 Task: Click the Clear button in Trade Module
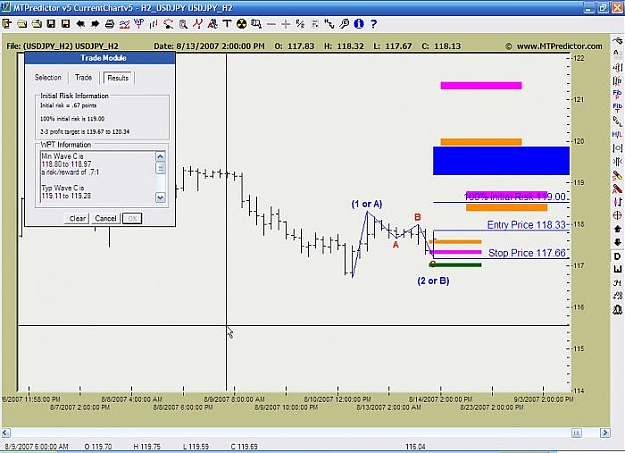[x=77, y=219]
